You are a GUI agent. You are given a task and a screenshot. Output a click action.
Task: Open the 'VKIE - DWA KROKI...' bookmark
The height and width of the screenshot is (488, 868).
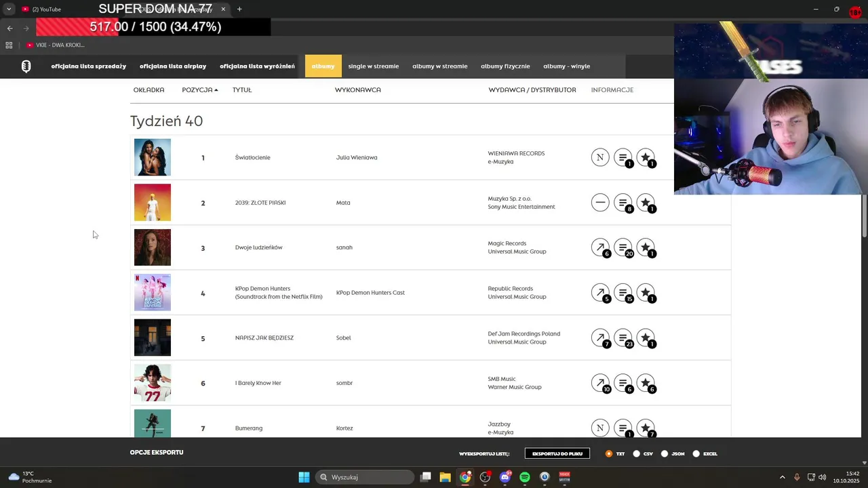[x=56, y=45]
